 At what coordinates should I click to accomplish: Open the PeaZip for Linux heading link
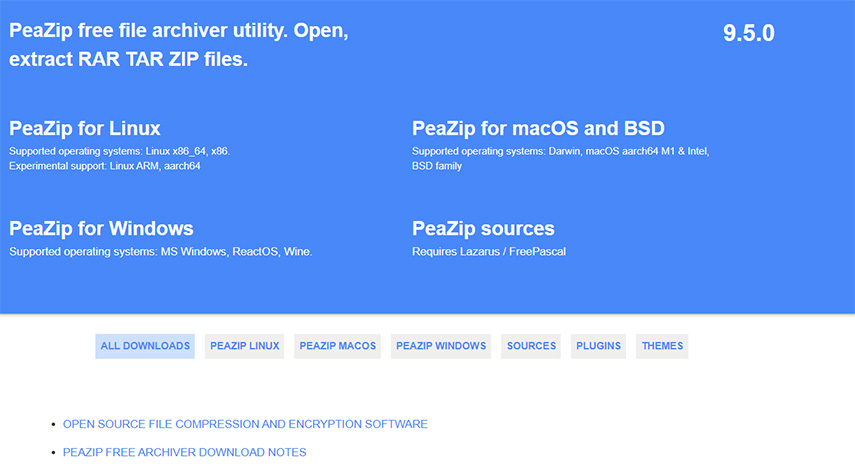[x=85, y=128]
